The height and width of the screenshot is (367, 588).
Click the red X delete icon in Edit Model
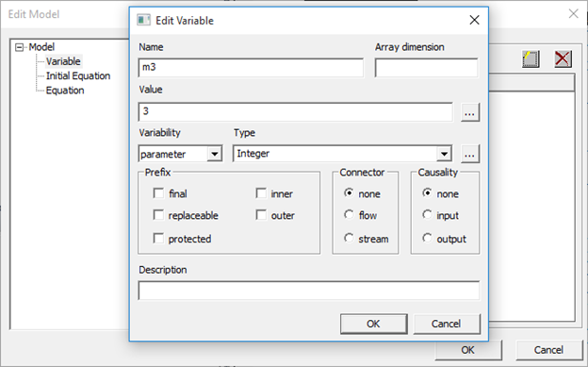(x=563, y=59)
